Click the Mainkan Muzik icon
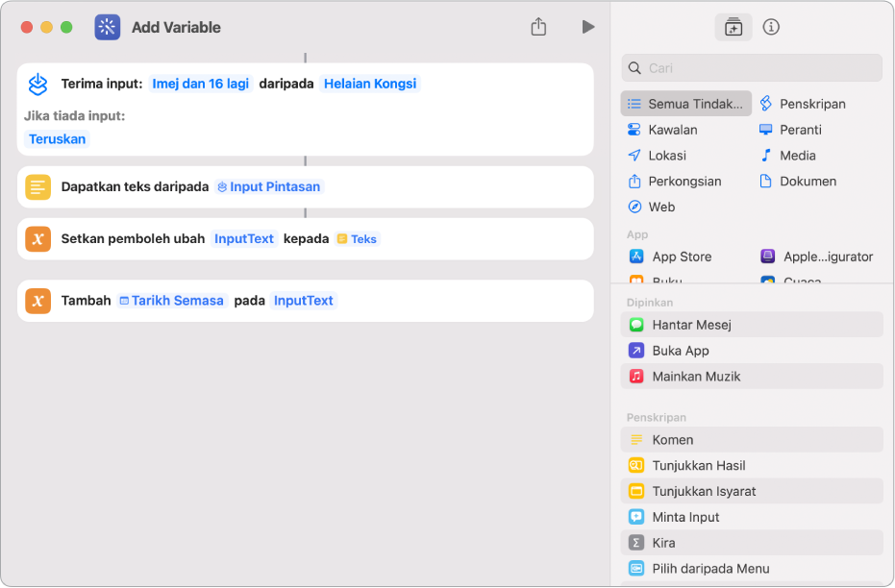 pyautogui.click(x=636, y=377)
